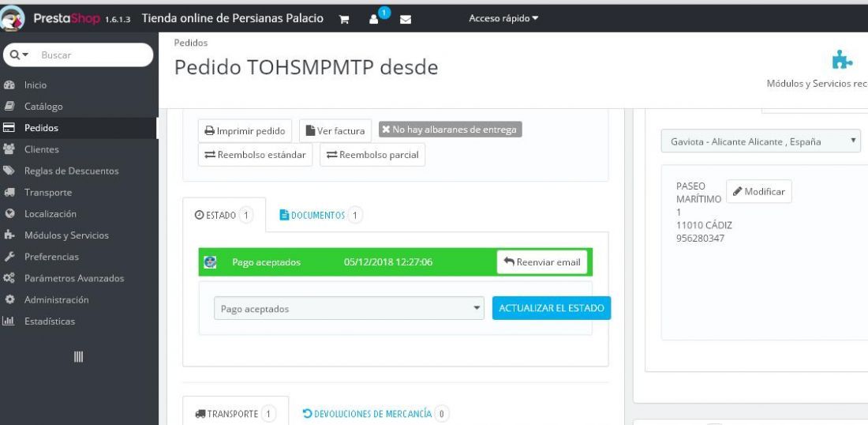The width and height of the screenshot is (868, 425).
Task: Switch to the Documentos tab
Action: pyautogui.click(x=321, y=215)
